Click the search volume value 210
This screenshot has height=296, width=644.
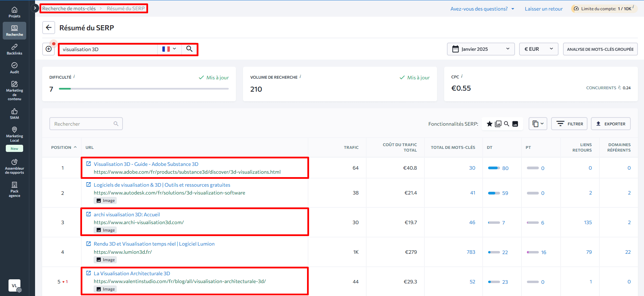256,89
